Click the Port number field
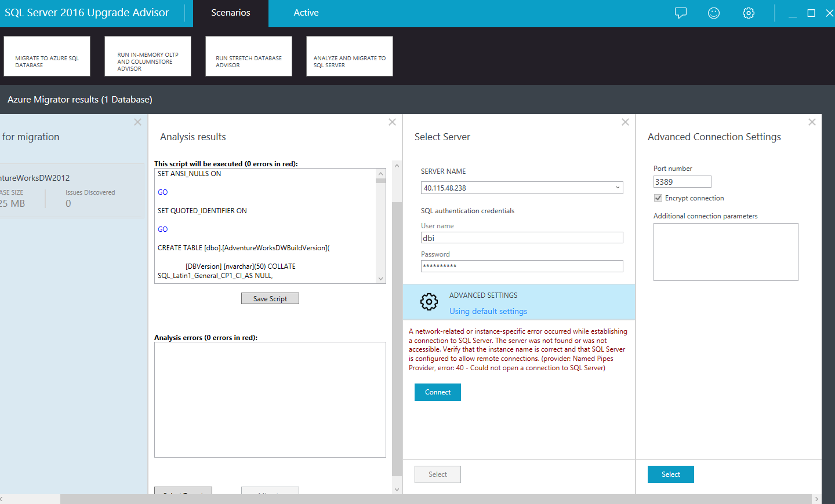The image size is (835, 504). [682, 182]
